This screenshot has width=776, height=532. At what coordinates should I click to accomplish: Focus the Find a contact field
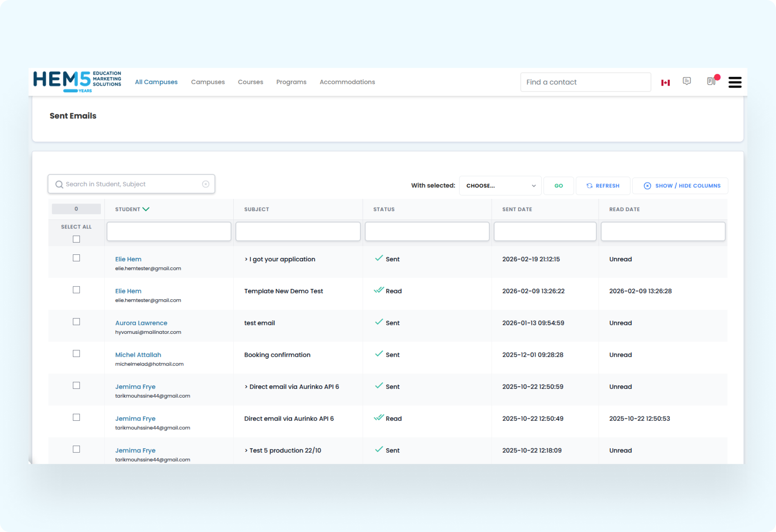[x=585, y=82]
